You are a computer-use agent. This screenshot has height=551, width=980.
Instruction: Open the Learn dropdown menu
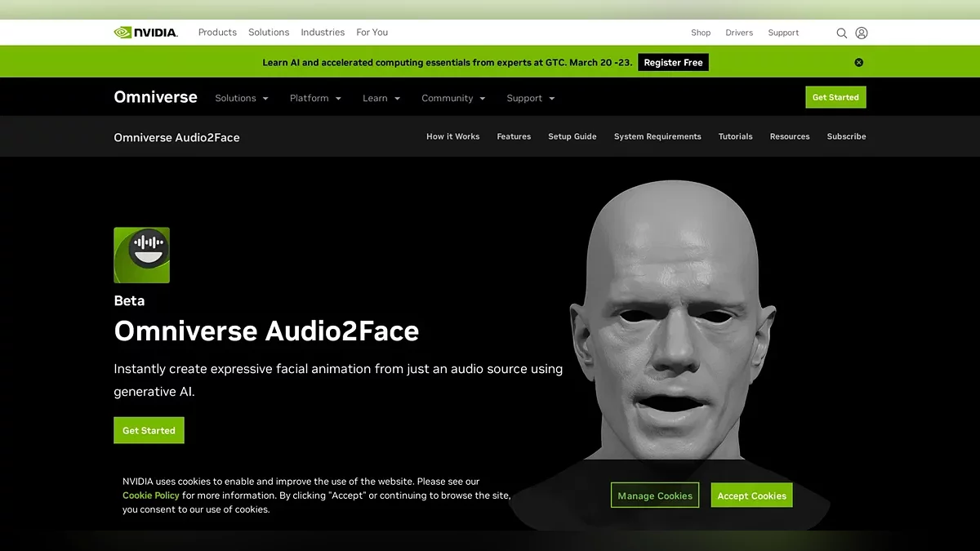(x=381, y=98)
